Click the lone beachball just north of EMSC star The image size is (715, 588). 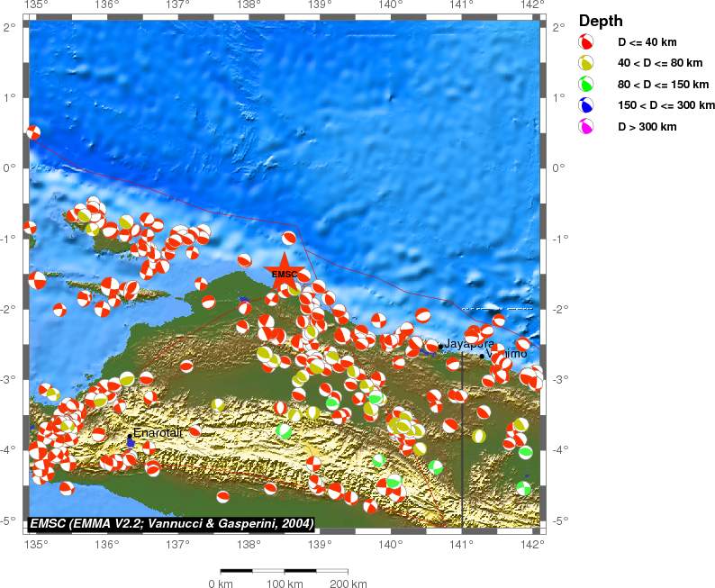pyautogui.click(x=289, y=239)
